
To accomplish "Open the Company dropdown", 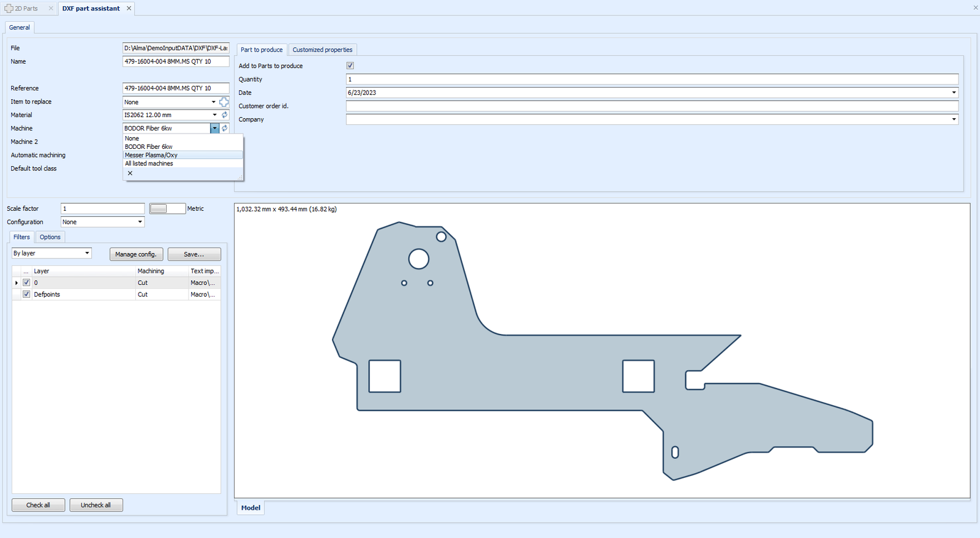I will click(x=954, y=119).
